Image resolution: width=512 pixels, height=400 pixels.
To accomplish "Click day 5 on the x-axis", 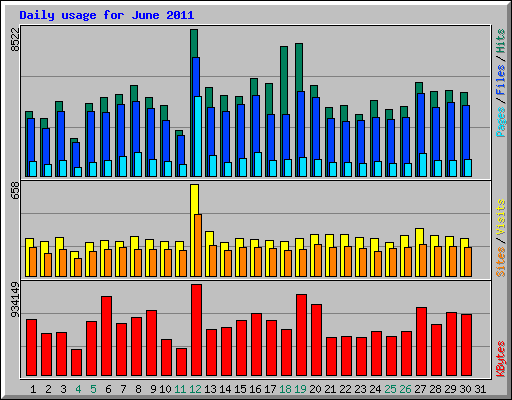I will [x=93, y=389].
